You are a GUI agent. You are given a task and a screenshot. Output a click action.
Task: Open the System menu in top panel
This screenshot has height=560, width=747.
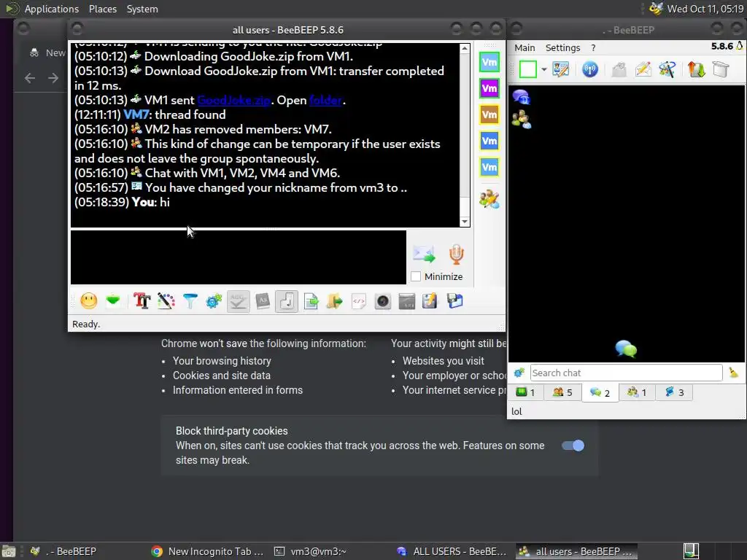(142, 9)
